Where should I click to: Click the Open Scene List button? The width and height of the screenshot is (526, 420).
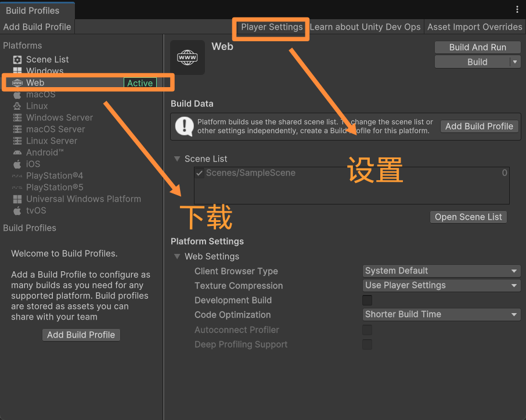(x=469, y=217)
